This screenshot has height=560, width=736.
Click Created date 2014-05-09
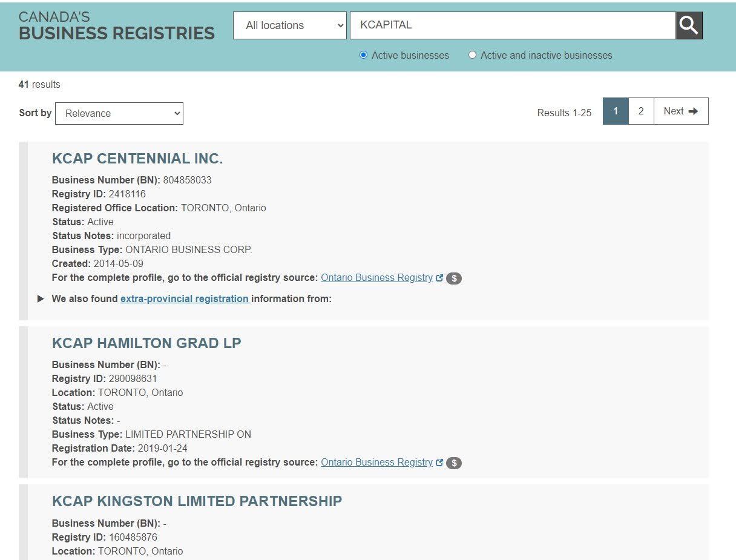click(119, 264)
